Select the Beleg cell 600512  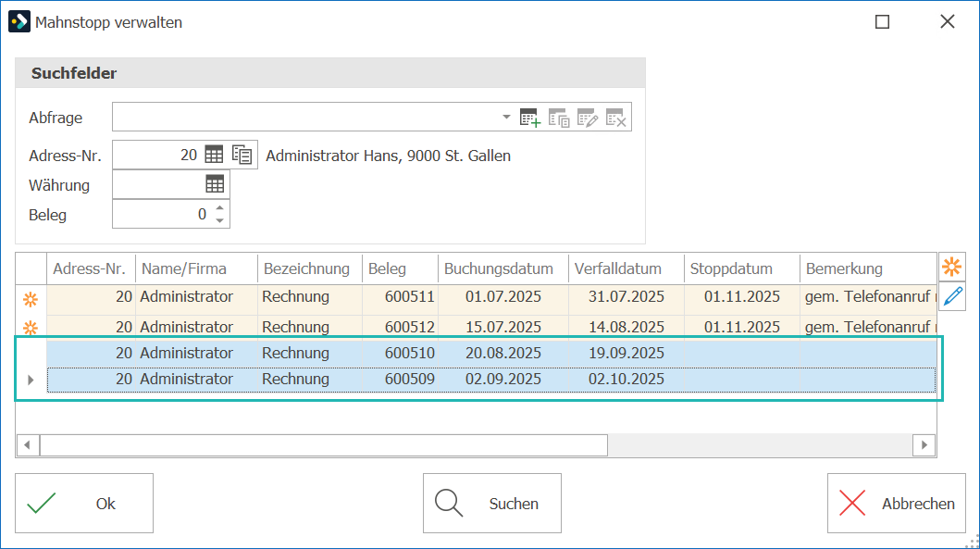point(400,327)
